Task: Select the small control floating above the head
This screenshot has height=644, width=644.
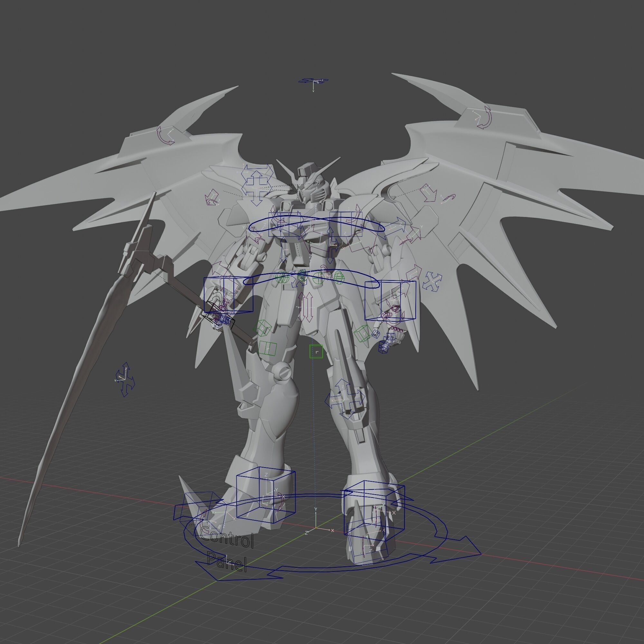Action: (313, 81)
